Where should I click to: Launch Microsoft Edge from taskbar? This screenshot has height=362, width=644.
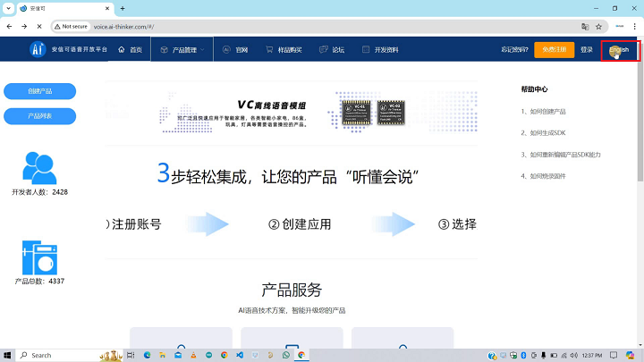(147, 355)
